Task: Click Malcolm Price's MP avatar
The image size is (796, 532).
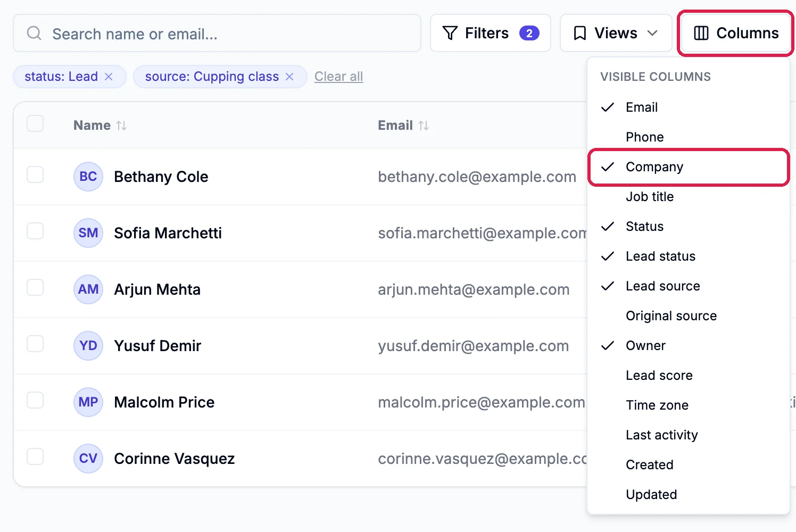Action: coord(88,402)
